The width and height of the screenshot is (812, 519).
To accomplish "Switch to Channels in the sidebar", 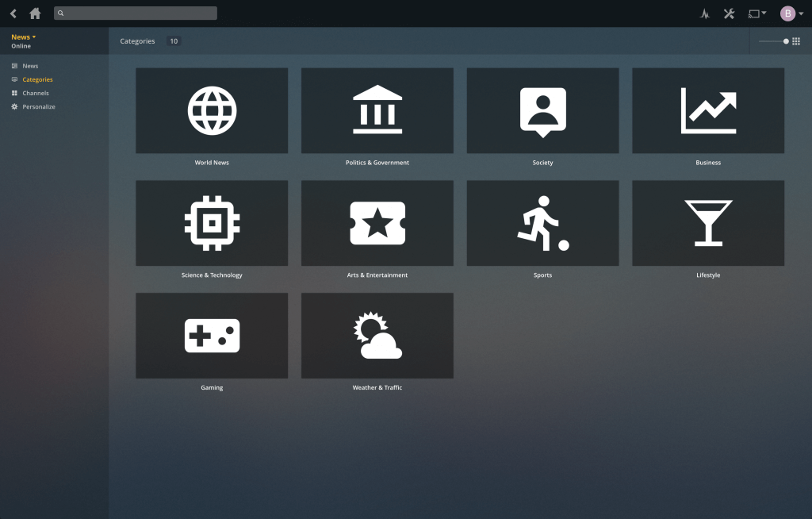I will (x=35, y=93).
